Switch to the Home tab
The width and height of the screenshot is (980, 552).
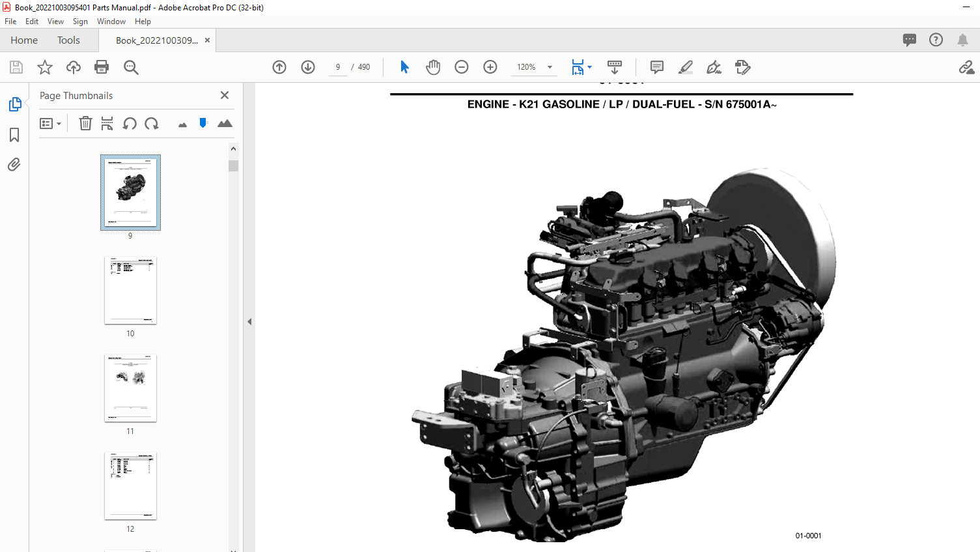coord(24,40)
